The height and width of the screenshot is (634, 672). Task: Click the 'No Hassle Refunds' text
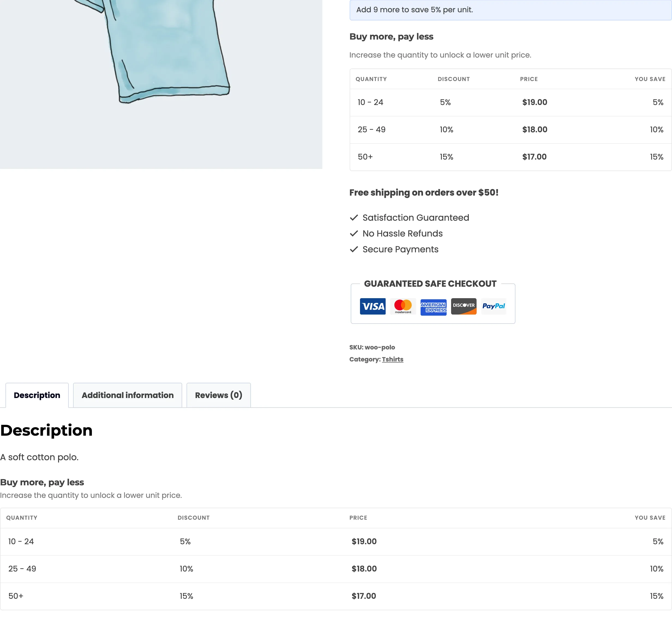pyautogui.click(x=403, y=234)
